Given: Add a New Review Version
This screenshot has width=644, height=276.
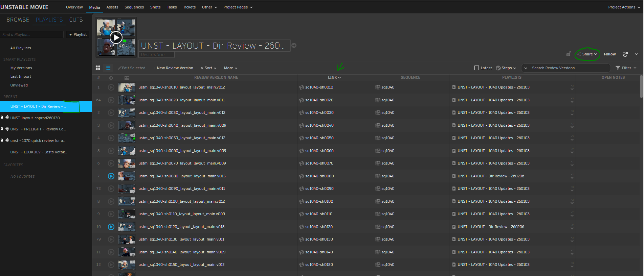Looking at the screenshot, I should (173, 68).
